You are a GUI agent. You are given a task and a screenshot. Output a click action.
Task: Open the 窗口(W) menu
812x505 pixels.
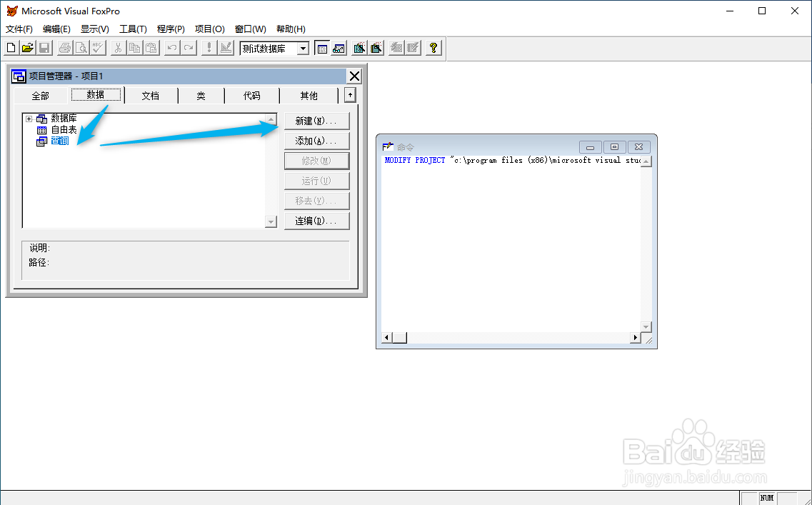click(251, 29)
